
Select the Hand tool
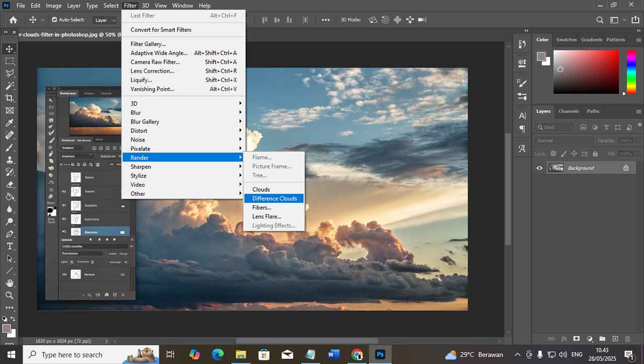coord(10,283)
